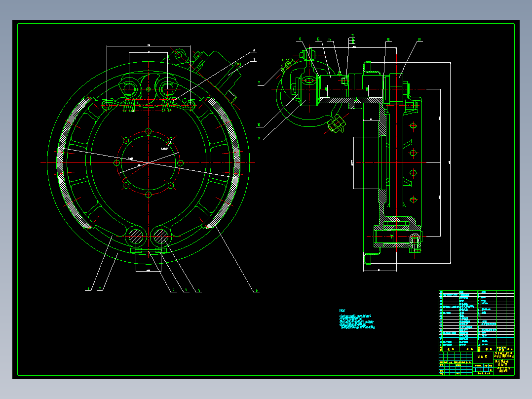This screenshot has height=399, width=532.
Task: Select part balloon number 6 at the drawing bottom
Action: [x=257, y=290]
